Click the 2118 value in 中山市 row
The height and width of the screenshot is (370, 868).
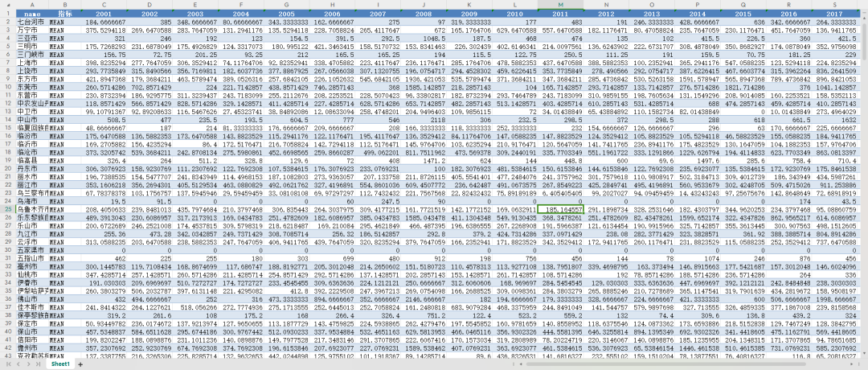click(423, 120)
